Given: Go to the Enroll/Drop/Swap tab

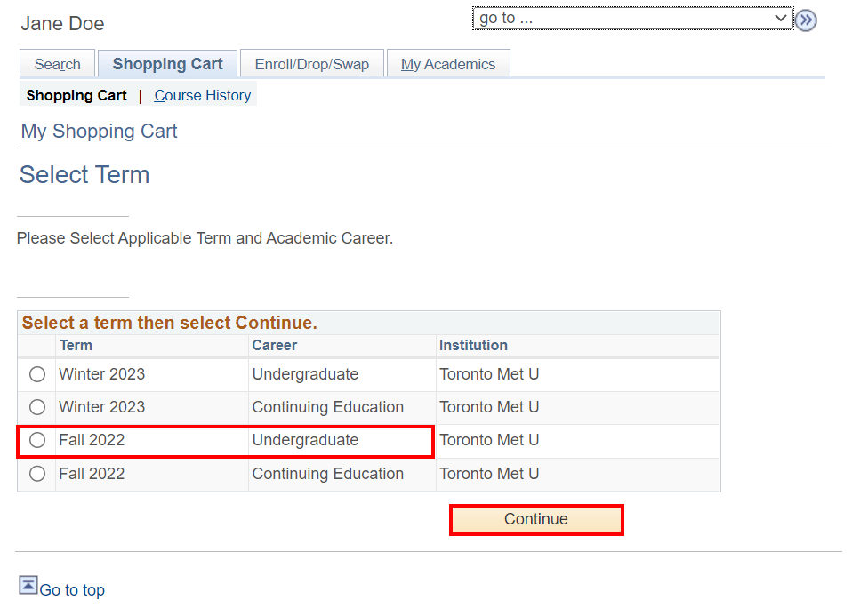Looking at the screenshot, I should (x=311, y=64).
